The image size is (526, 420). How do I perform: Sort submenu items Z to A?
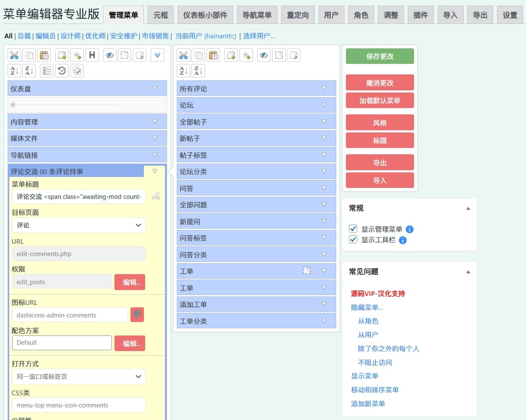pos(198,71)
